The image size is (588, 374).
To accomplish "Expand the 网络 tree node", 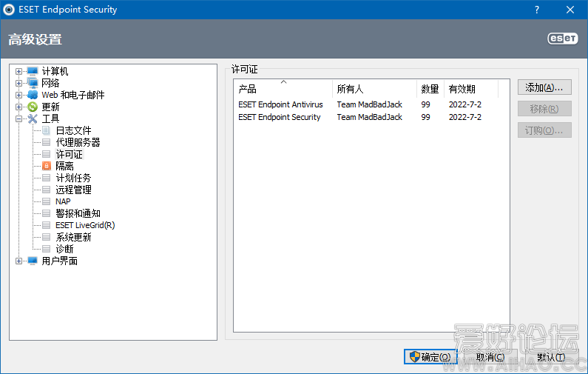I will [x=19, y=83].
